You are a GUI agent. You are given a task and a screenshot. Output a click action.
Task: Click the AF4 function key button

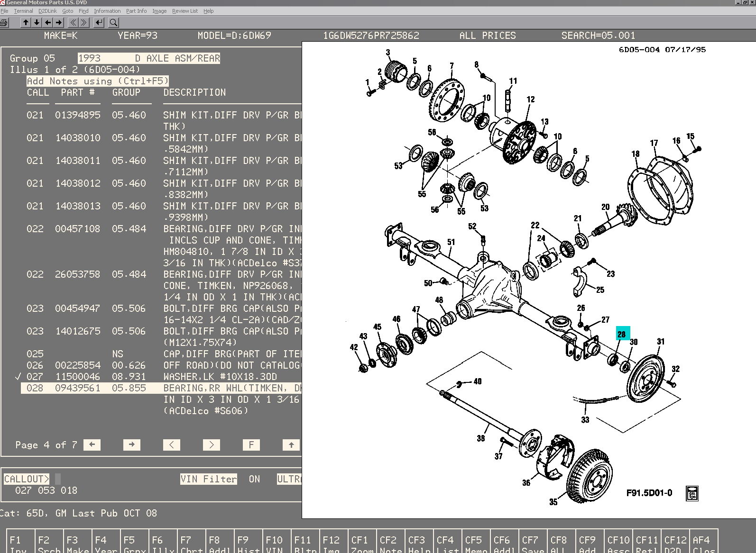(x=703, y=541)
